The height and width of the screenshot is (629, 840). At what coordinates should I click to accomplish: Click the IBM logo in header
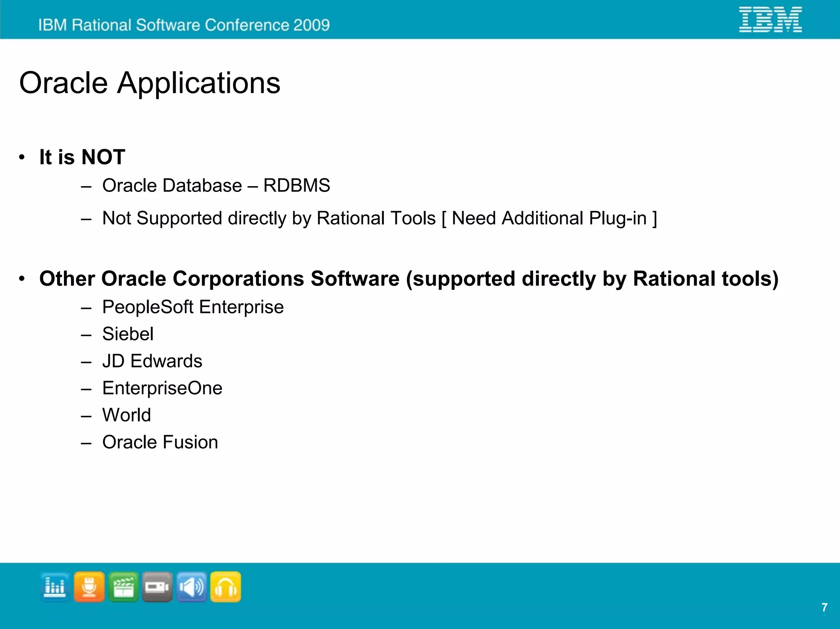coord(770,19)
